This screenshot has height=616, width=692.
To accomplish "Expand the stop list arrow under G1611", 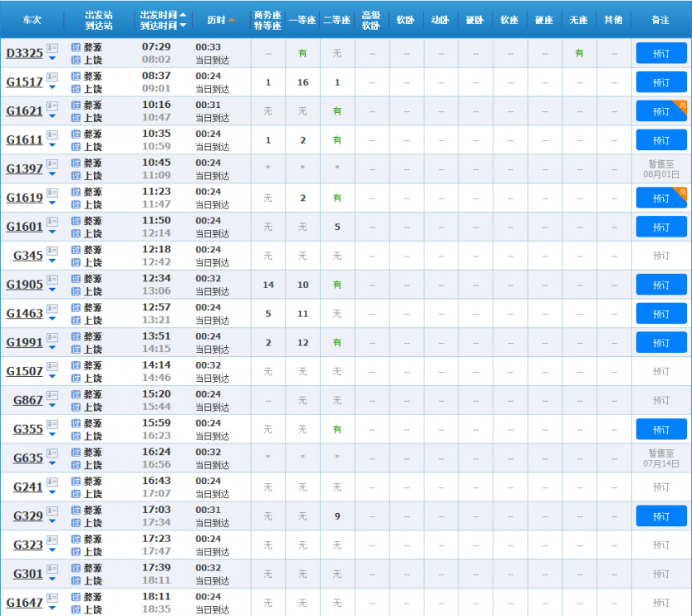I will pos(52,145).
